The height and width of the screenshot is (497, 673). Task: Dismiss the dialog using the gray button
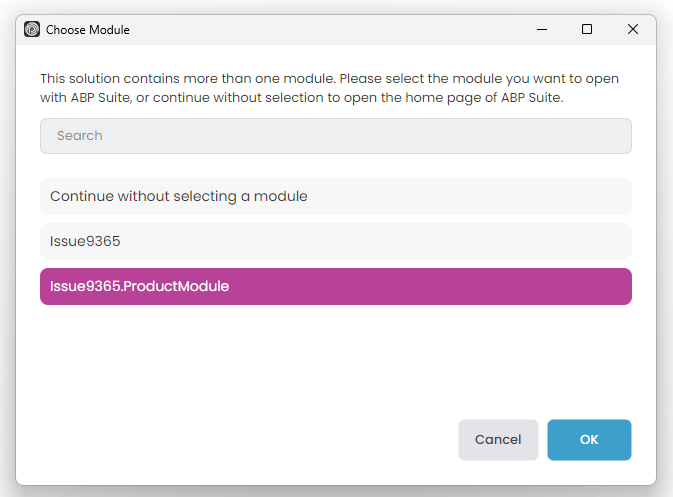(498, 440)
